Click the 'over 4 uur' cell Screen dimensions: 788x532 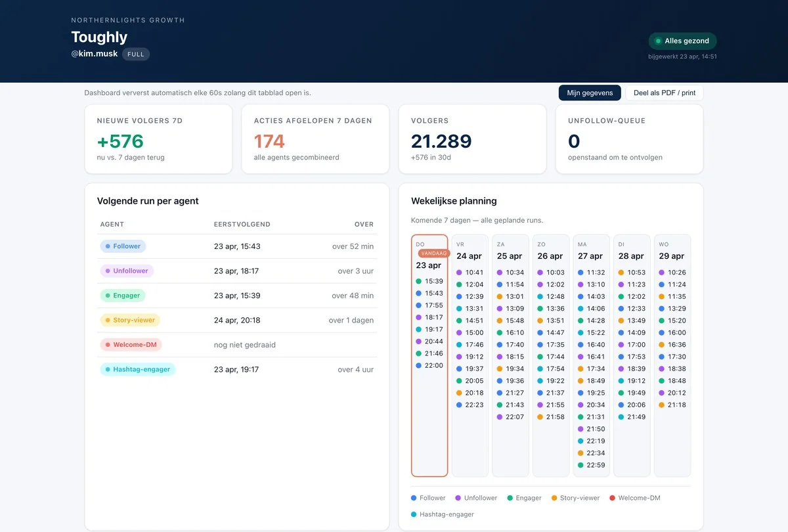356,369
